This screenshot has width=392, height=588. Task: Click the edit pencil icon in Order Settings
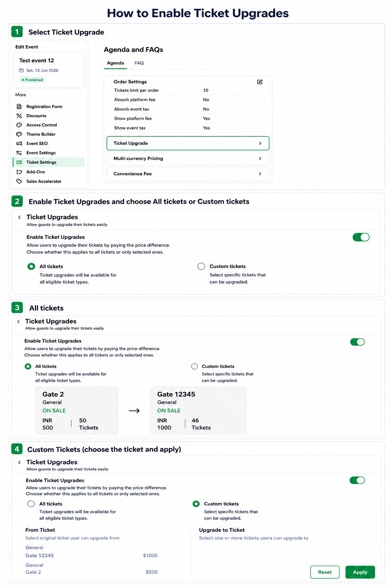tap(260, 82)
